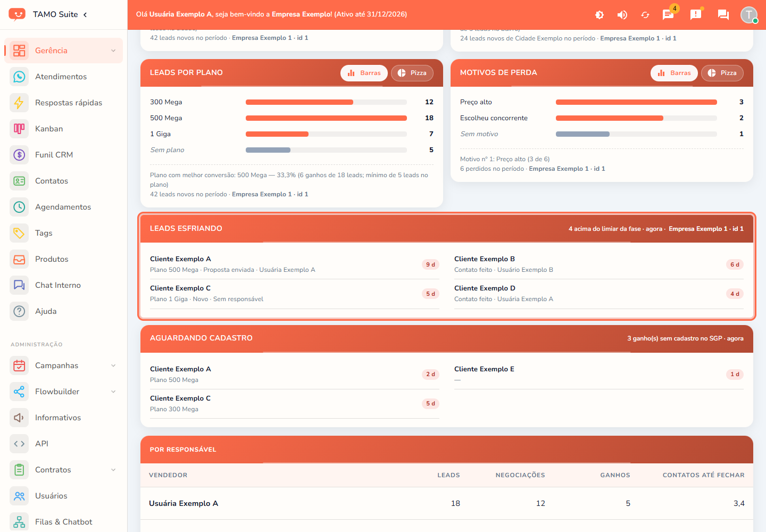Click the Usuária Exemplo A table row
The image size is (766, 532).
[447, 503]
